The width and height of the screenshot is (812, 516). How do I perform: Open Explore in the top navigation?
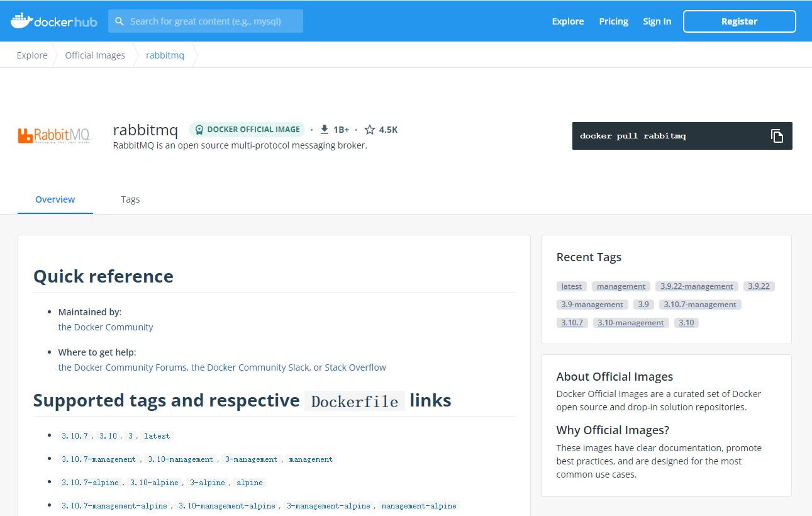click(567, 21)
